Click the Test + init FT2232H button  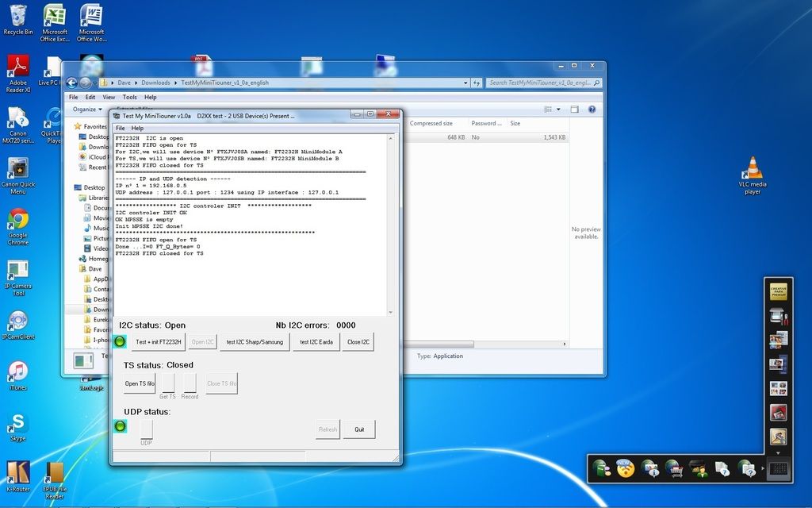(x=159, y=342)
